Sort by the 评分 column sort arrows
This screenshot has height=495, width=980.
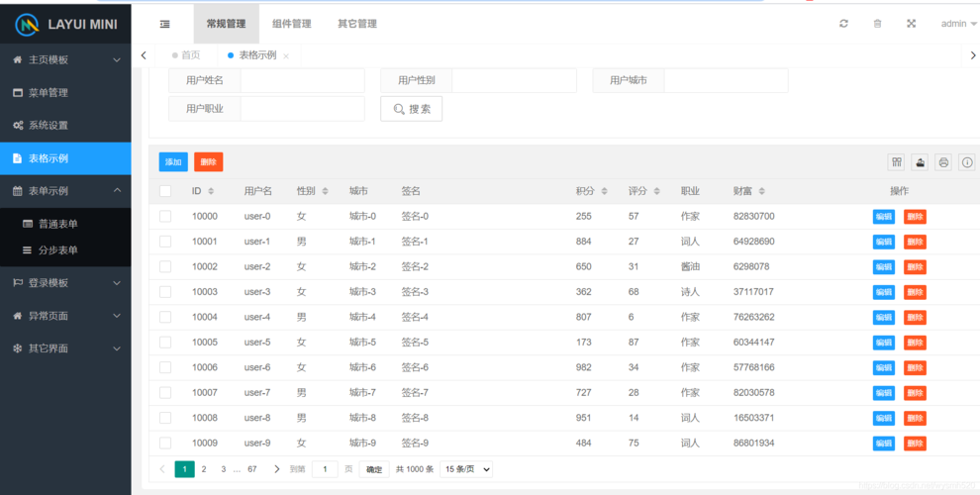(657, 191)
